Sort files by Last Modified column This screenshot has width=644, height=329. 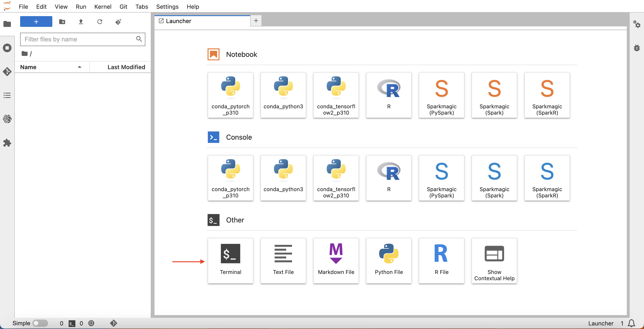point(126,67)
